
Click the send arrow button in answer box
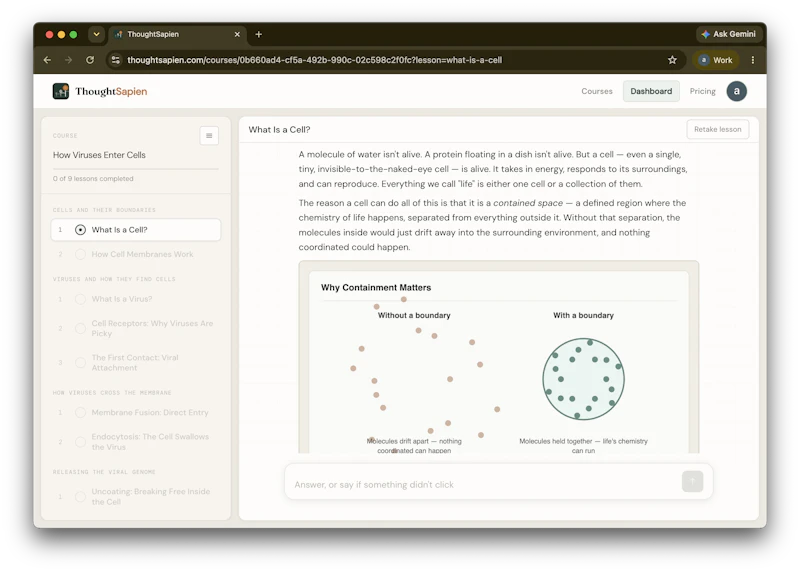pos(692,481)
